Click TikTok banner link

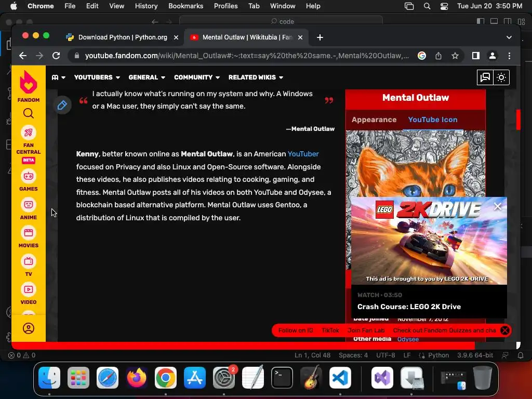330,330
